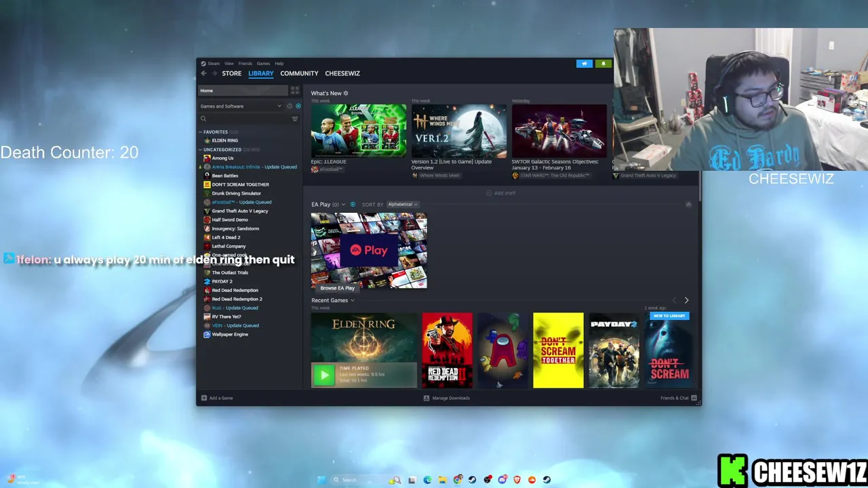Open Games and Software dropdown
The width and height of the screenshot is (868, 488).
pyautogui.click(x=241, y=106)
